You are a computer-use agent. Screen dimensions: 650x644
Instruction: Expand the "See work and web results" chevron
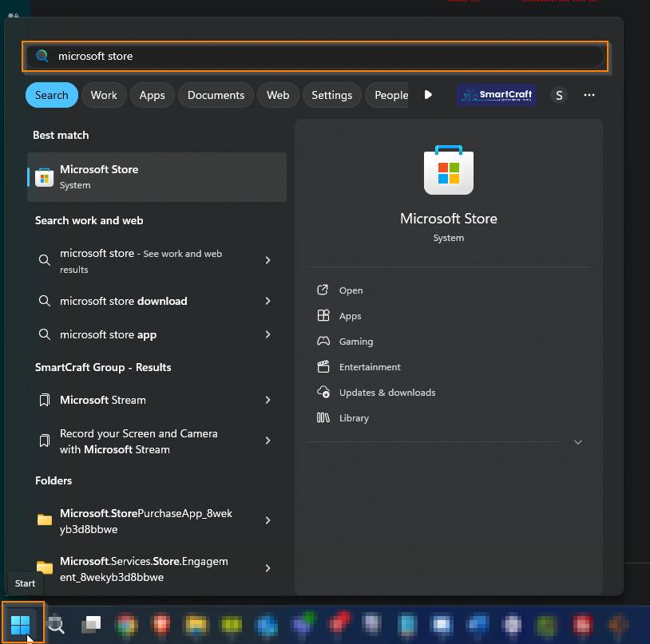[268, 260]
